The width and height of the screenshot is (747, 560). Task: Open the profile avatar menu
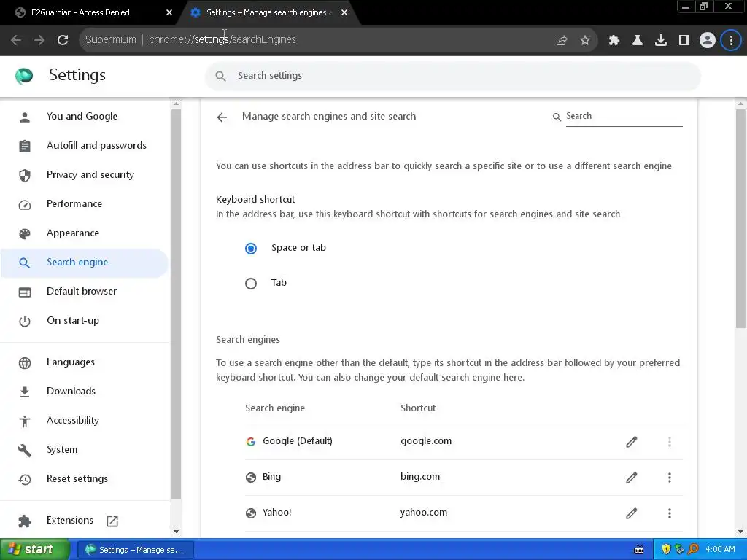pyautogui.click(x=708, y=41)
